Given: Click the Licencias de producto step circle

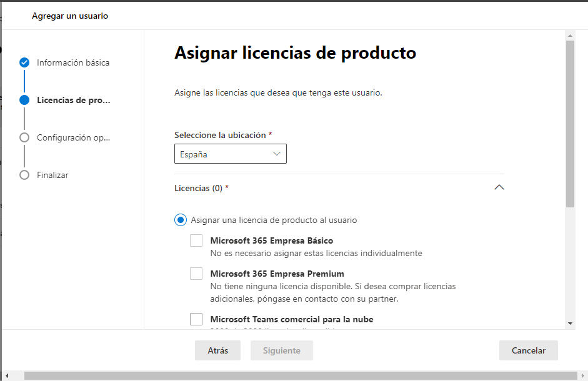Looking at the screenshot, I should pos(24,100).
